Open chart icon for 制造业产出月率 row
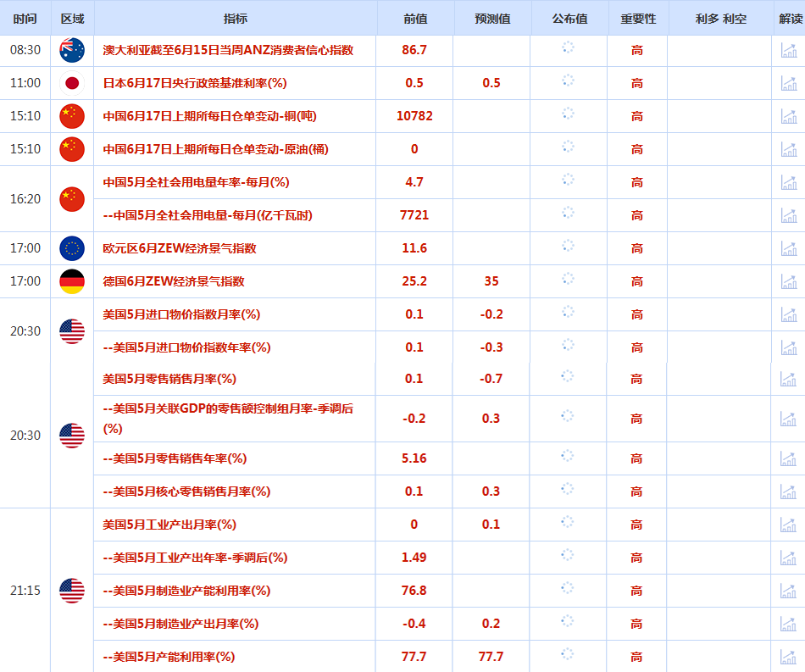Viewport: 805px width, 672px height. 788,624
